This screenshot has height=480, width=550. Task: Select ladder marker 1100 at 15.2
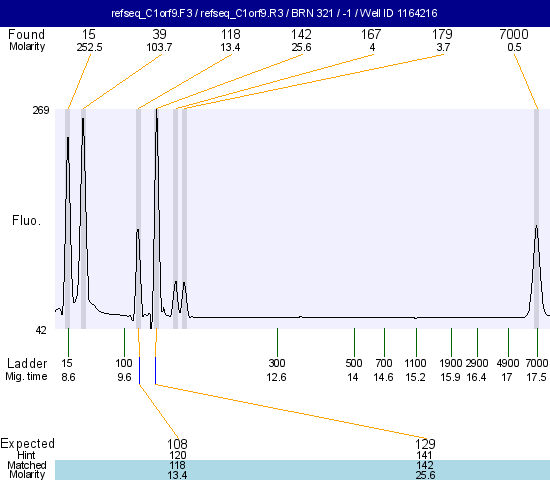coord(416,370)
